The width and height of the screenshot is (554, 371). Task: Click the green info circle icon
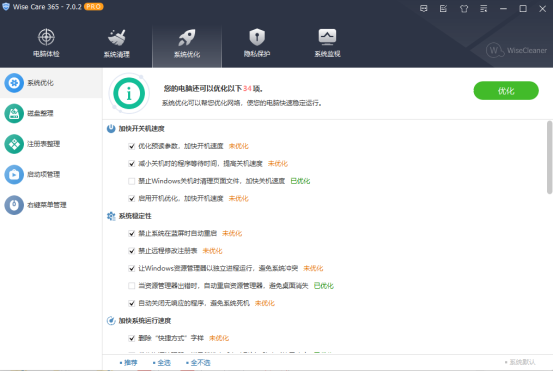(129, 93)
